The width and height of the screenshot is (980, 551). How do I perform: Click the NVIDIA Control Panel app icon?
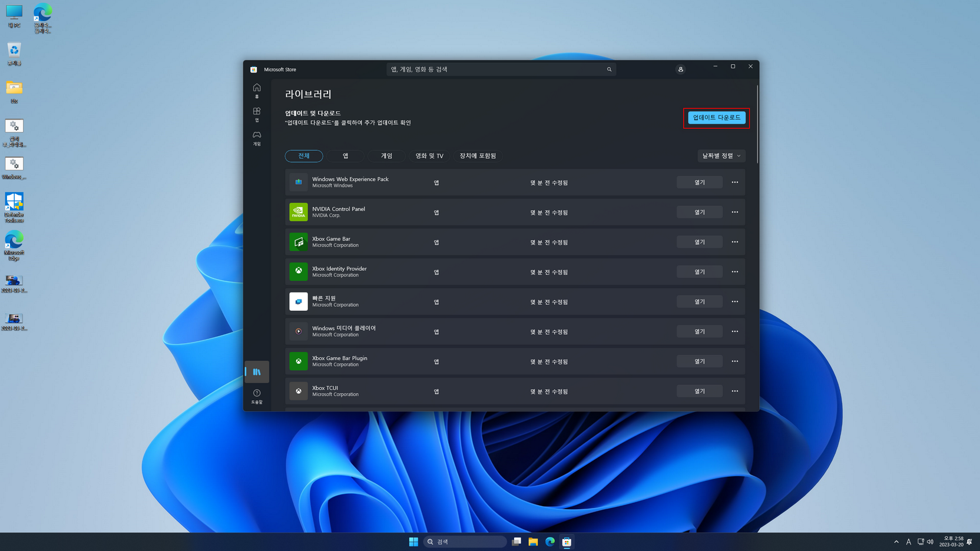click(x=299, y=212)
